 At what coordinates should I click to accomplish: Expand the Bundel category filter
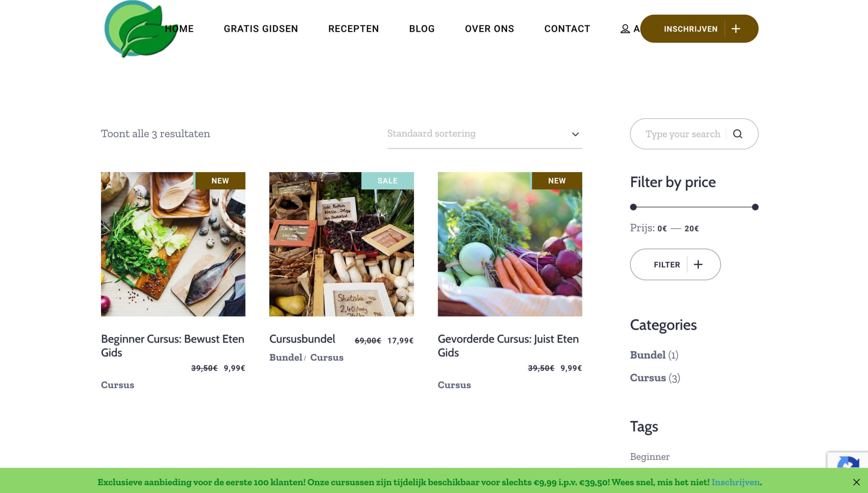[647, 354]
